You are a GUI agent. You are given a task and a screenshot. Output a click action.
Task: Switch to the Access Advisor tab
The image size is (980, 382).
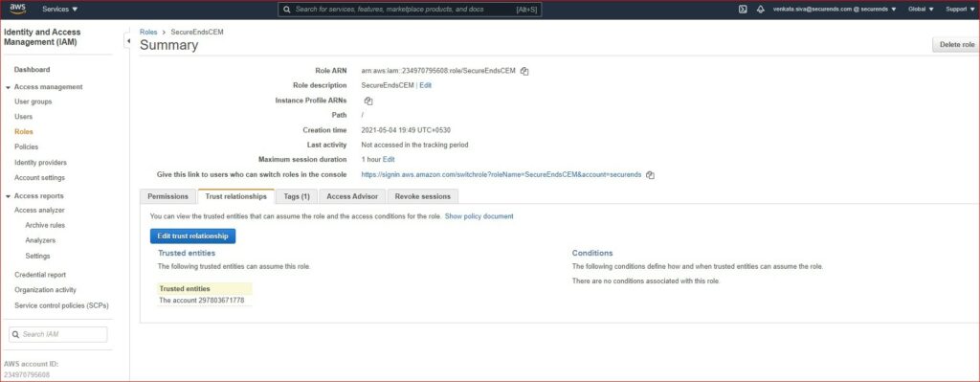tap(352, 196)
